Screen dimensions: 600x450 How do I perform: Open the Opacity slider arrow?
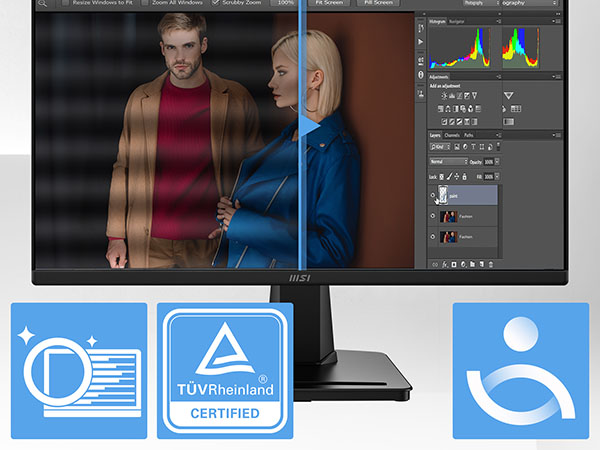click(x=497, y=161)
